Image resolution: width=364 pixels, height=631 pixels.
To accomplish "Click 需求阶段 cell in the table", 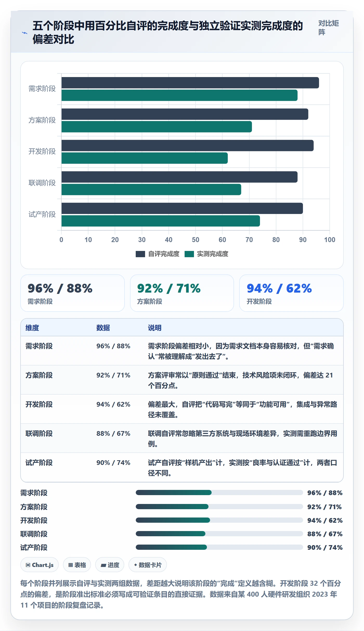I will coord(39,346).
